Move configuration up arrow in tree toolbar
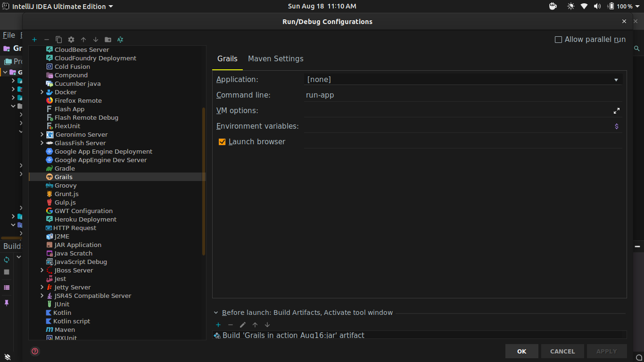Screen dimensions: 644x362 tap(83, 40)
